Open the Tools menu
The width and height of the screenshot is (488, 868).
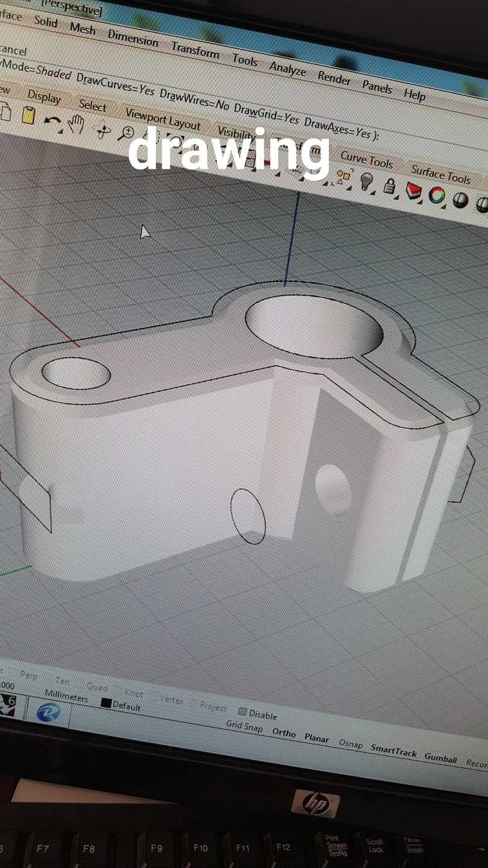pos(245,59)
